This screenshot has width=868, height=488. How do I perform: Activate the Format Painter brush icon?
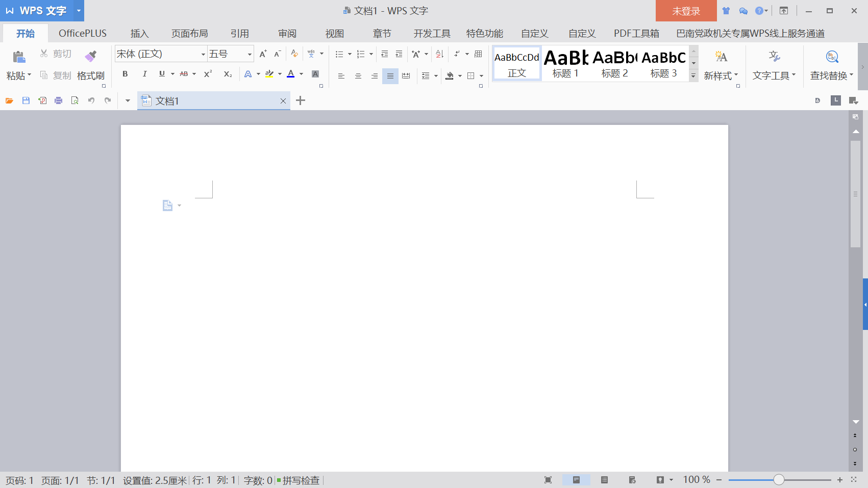point(91,56)
